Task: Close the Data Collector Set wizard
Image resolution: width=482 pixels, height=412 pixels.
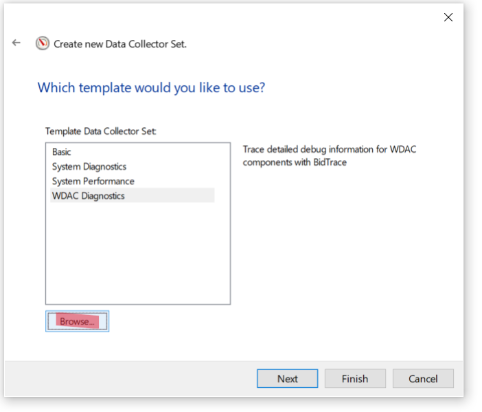Action: [x=448, y=17]
